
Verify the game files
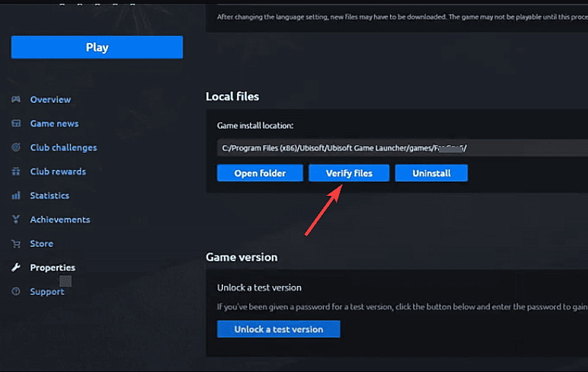[x=349, y=173]
